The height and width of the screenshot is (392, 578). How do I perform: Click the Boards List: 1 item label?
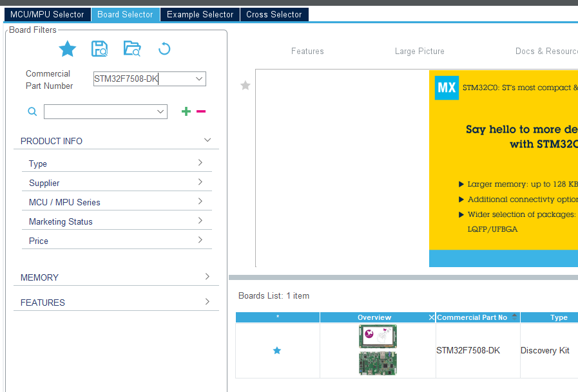pos(274,295)
